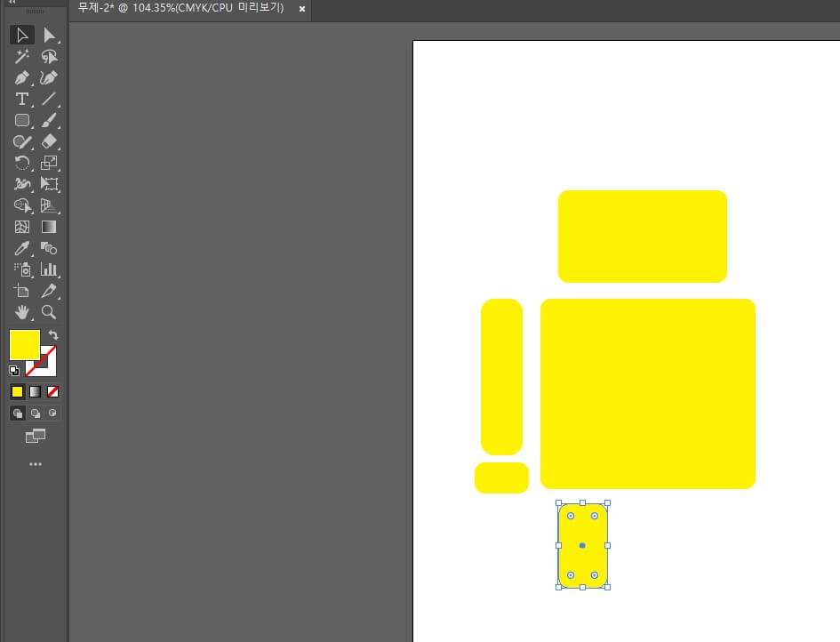The width and height of the screenshot is (840, 642).
Task: Apply None mode button below swatches
Action: click(x=52, y=392)
